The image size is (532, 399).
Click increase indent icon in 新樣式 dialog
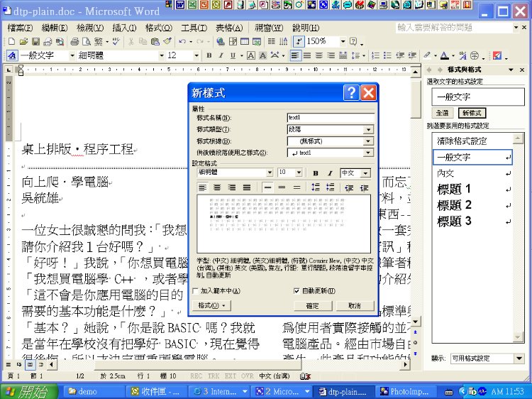coord(364,187)
